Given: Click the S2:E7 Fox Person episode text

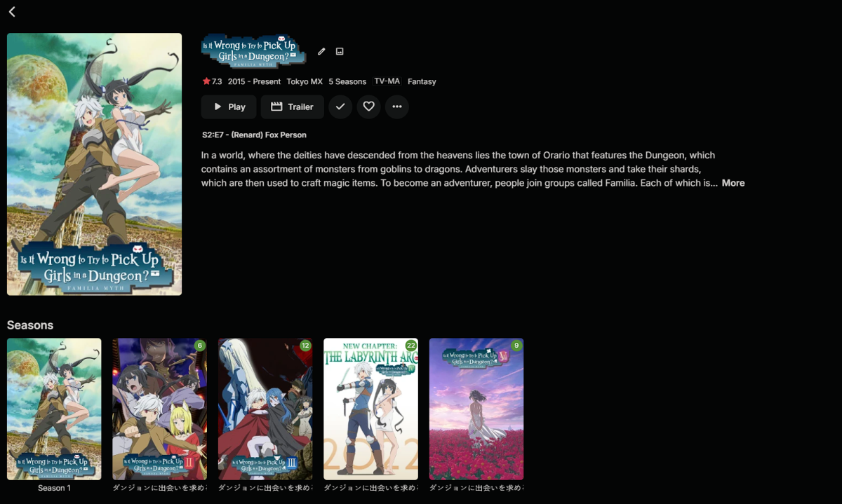Looking at the screenshot, I should click(x=254, y=135).
